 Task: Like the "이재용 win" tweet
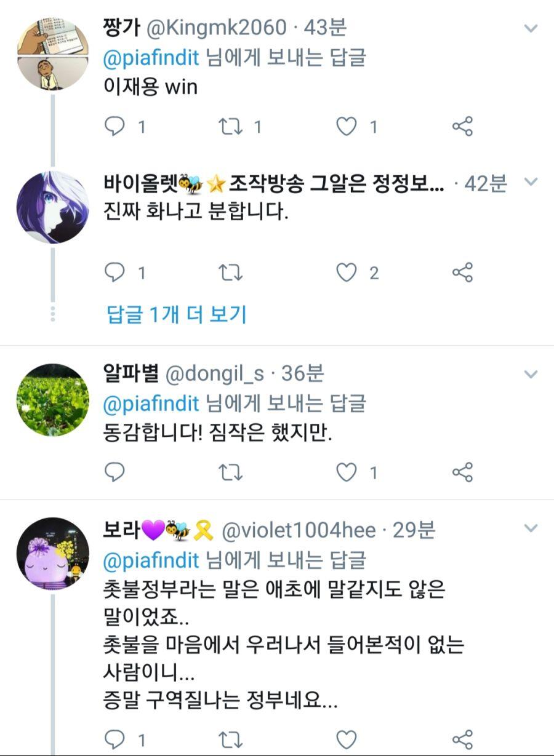click(x=347, y=127)
